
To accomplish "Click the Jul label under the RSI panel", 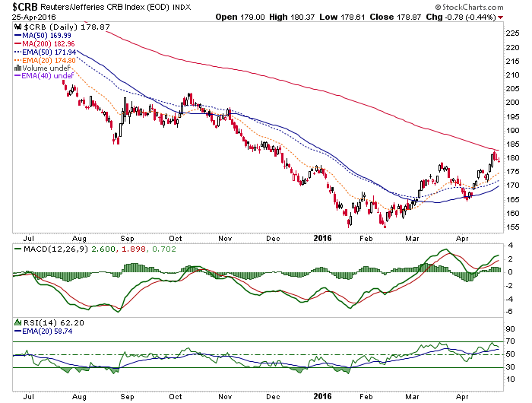I will pos(29,397).
